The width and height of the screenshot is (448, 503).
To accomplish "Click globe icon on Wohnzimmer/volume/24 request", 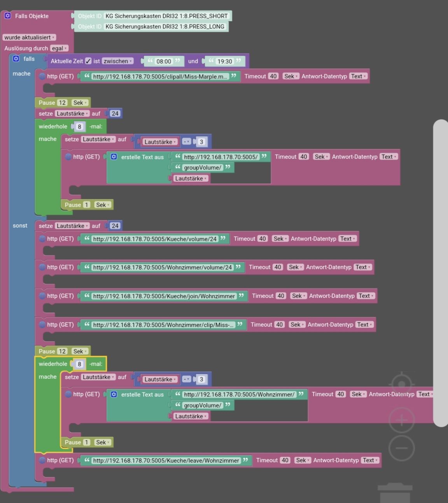I will (42, 267).
